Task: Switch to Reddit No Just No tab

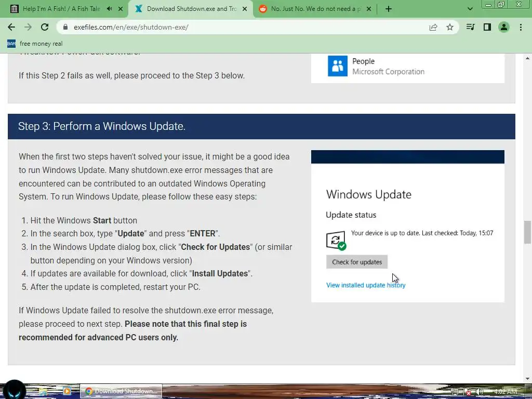Action: coord(315,9)
